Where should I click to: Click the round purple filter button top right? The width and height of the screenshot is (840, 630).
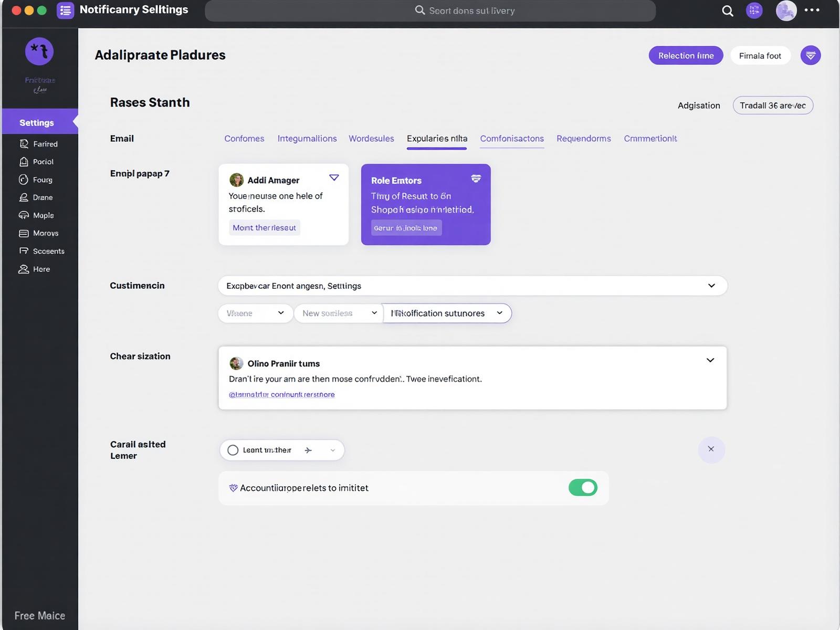811,55
